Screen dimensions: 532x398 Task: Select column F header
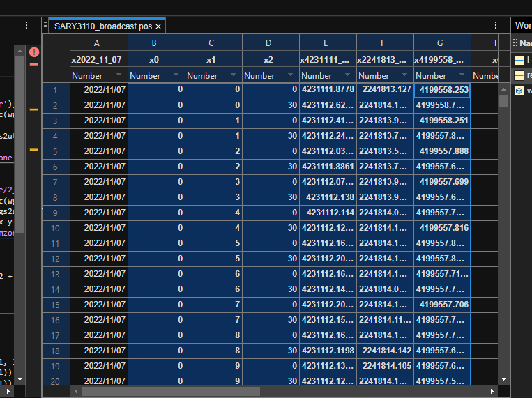(x=385, y=43)
